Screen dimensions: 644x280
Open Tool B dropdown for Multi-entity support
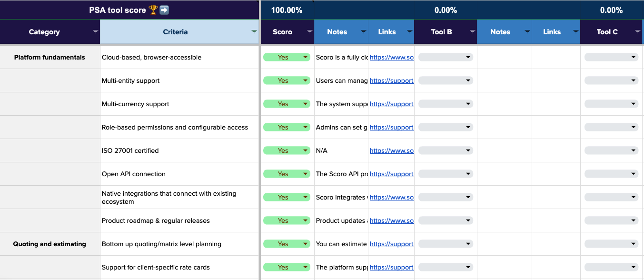pyautogui.click(x=446, y=80)
